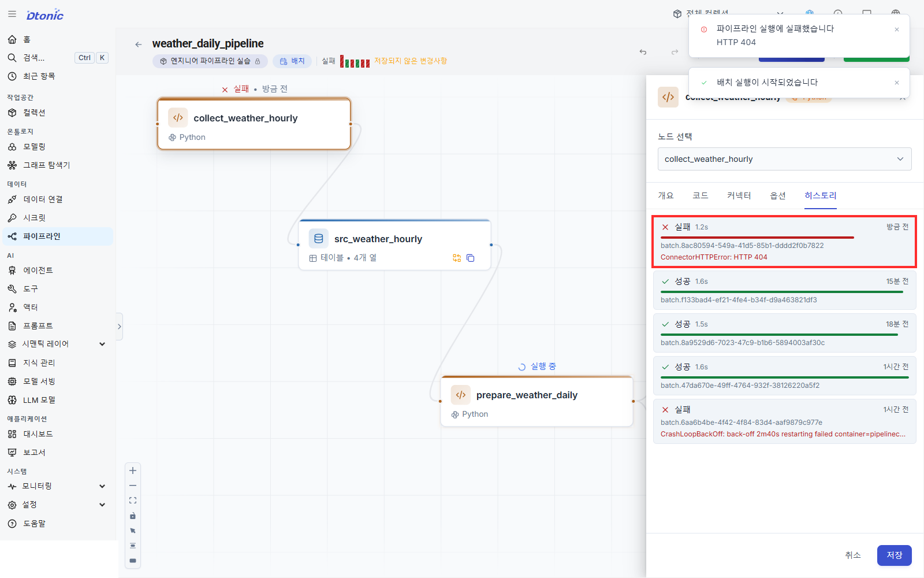924x578 pixels.
Task: Click auto-layout align icon in canvas controls
Action: coord(133,546)
